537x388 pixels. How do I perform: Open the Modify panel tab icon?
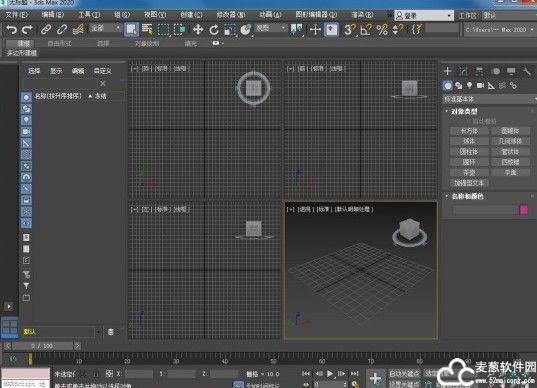coord(463,71)
